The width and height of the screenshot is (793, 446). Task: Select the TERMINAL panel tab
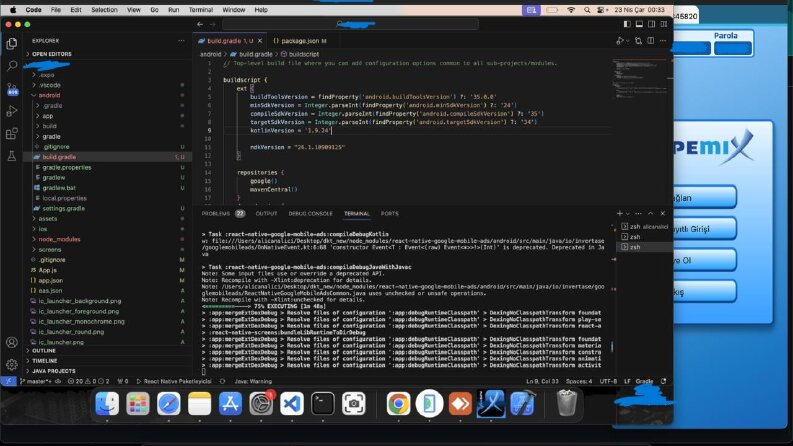[357, 213]
